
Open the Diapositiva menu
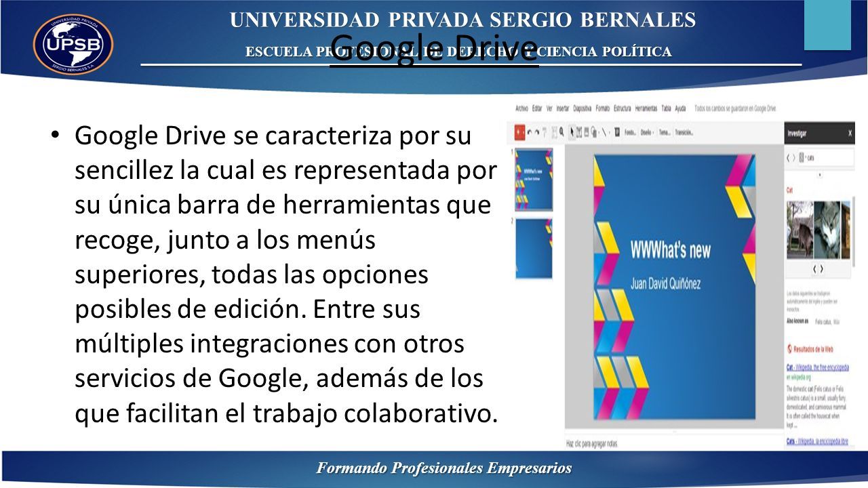[x=583, y=108]
